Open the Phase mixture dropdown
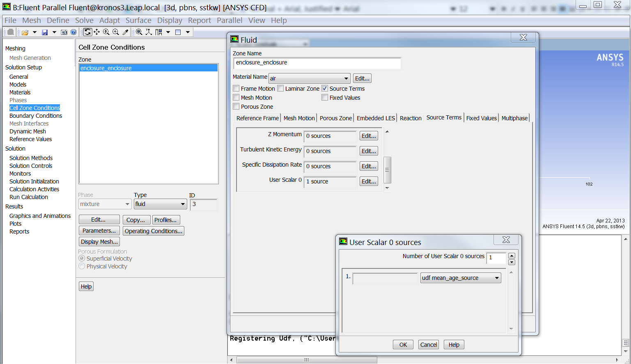The image size is (631, 364). (x=105, y=204)
